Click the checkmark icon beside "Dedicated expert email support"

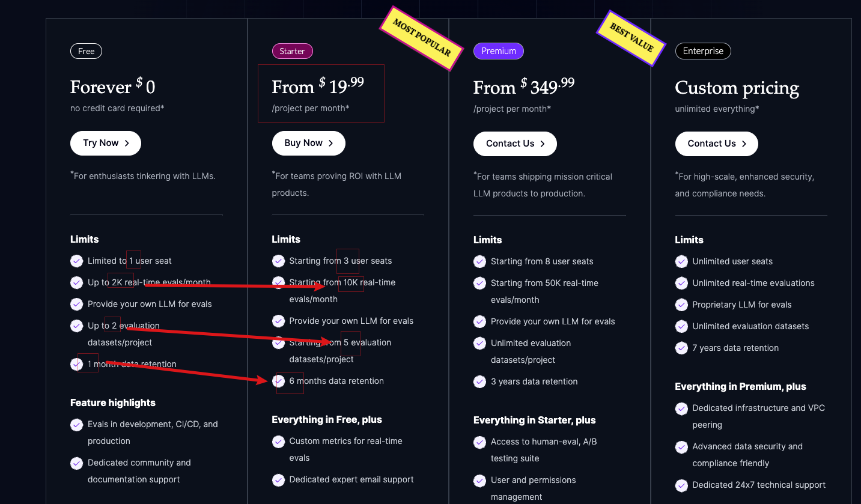[x=278, y=479]
